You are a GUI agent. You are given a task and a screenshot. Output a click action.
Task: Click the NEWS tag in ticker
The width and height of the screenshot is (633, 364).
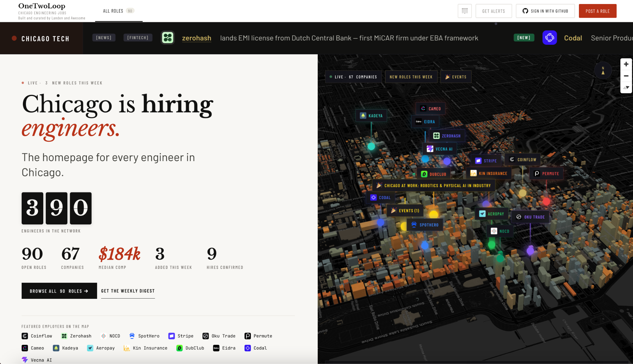[104, 38]
